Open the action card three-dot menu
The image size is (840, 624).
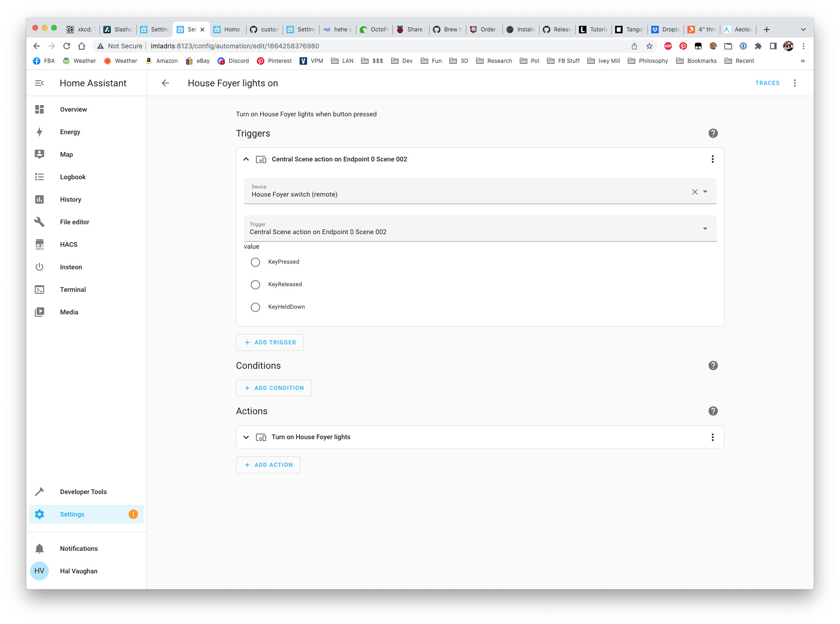click(x=712, y=437)
